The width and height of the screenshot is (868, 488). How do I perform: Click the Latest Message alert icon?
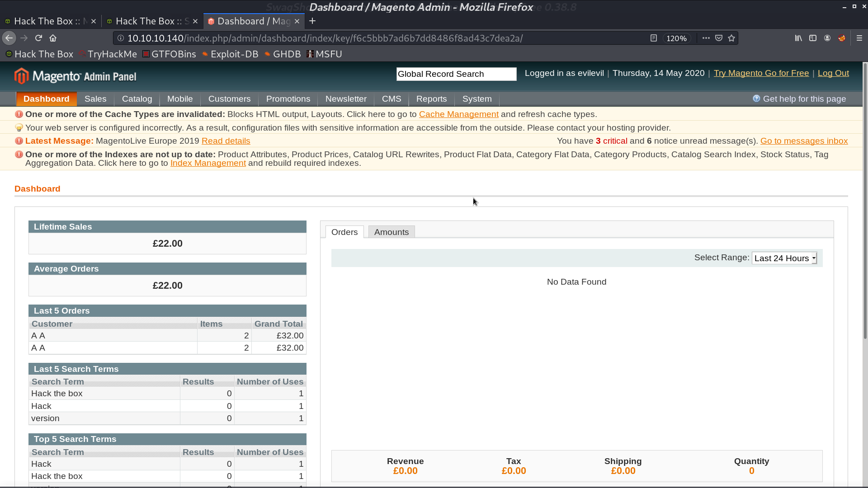click(x=19, y=141)
